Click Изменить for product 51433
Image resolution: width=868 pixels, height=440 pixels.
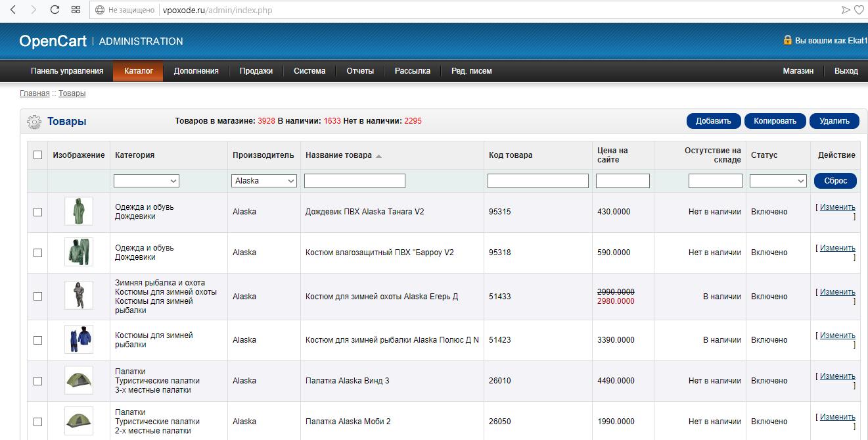[838, 292]
